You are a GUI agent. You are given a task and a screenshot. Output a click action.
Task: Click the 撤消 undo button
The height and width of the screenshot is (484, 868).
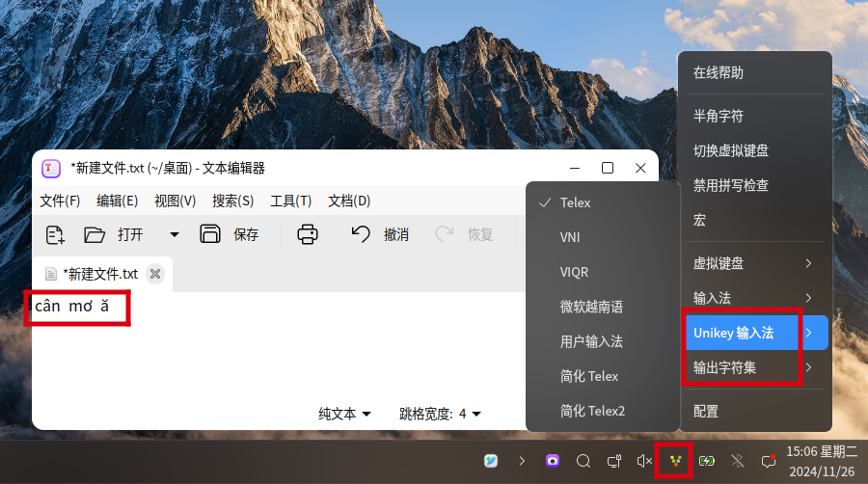tap(380, 234)
